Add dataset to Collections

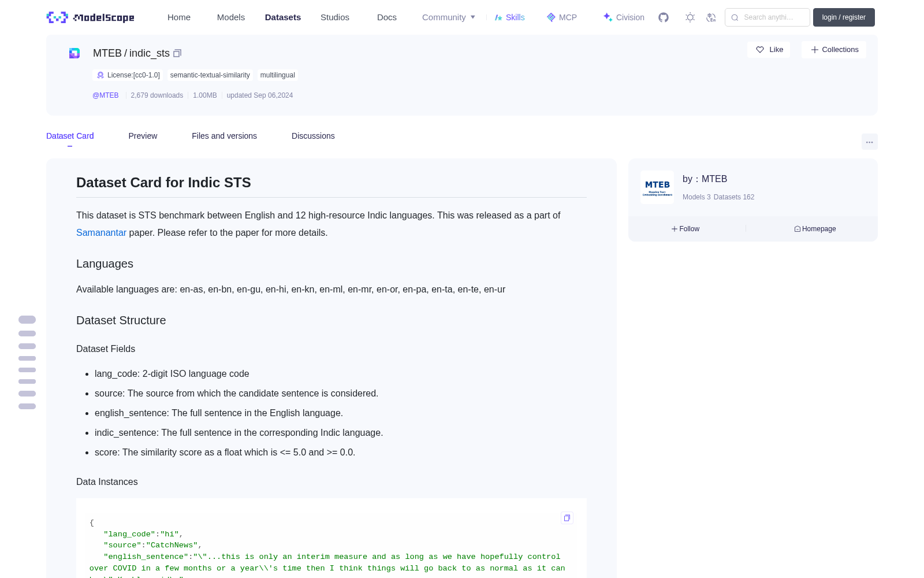[x=834, y=50]
